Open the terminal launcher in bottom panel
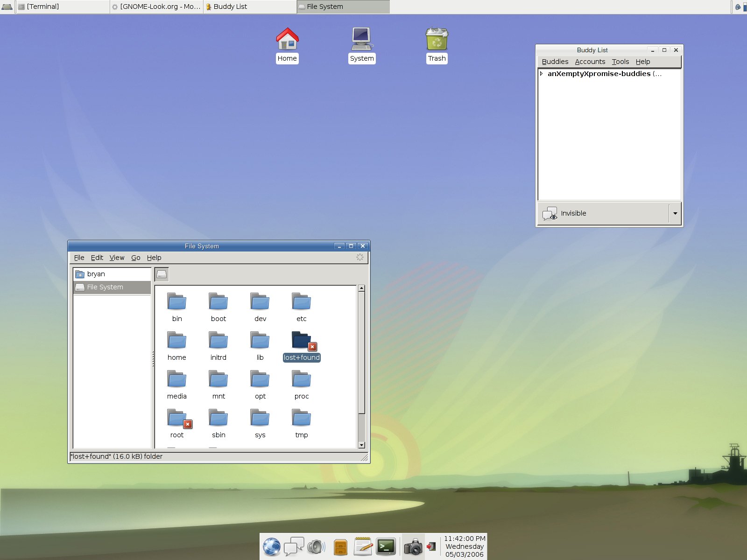This screenshot has width=747, height=560. pyautogui.click(x=386, y=546)
